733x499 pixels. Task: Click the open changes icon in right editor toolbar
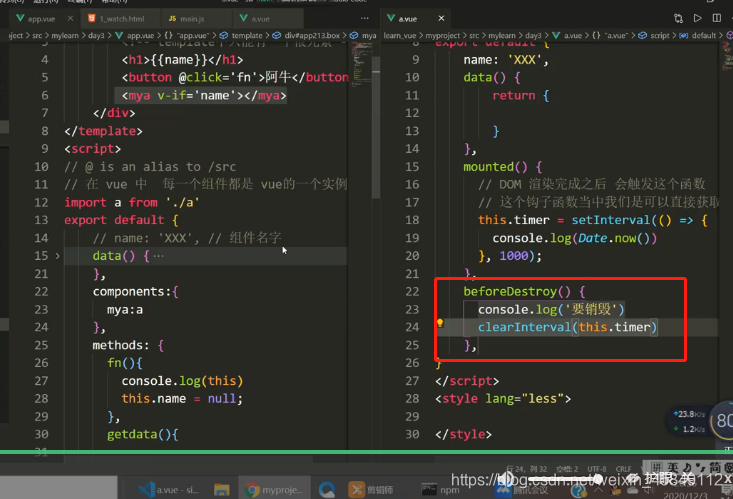(678, 18)
